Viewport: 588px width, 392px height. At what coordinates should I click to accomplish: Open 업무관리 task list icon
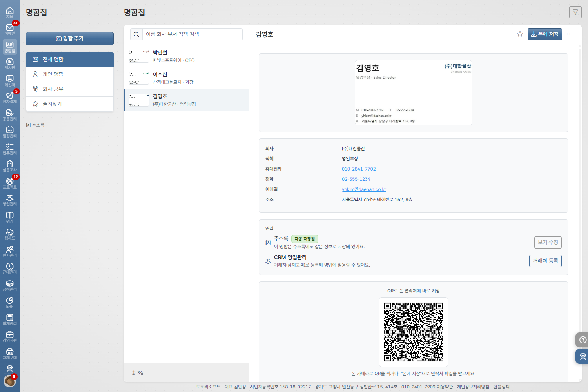[10, 149]
